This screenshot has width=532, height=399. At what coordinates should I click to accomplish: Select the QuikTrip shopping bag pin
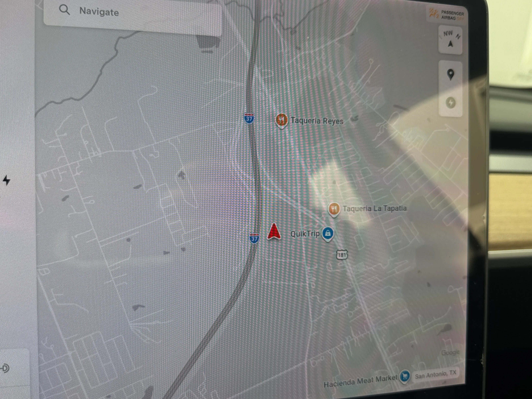click(x=328, y=233)
